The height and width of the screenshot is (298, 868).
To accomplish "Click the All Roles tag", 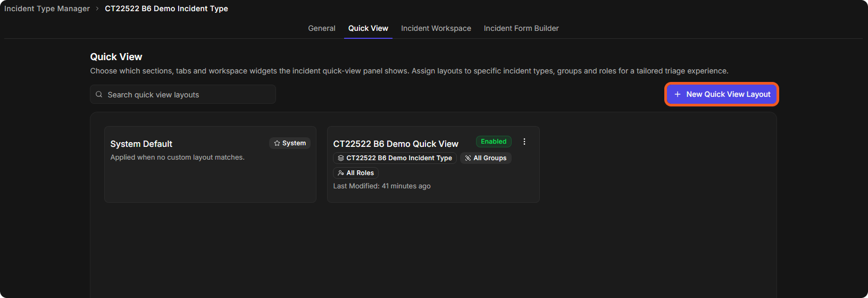I will (x=356, y=173).
